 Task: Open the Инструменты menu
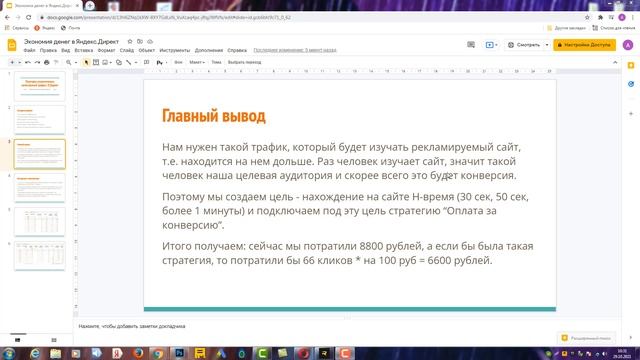(175, 50)
